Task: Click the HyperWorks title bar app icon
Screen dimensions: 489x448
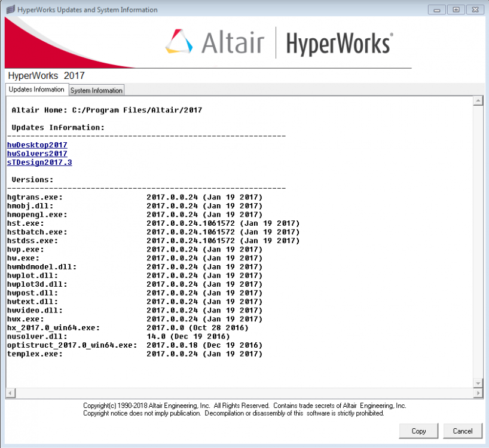Action: point(11,10)
